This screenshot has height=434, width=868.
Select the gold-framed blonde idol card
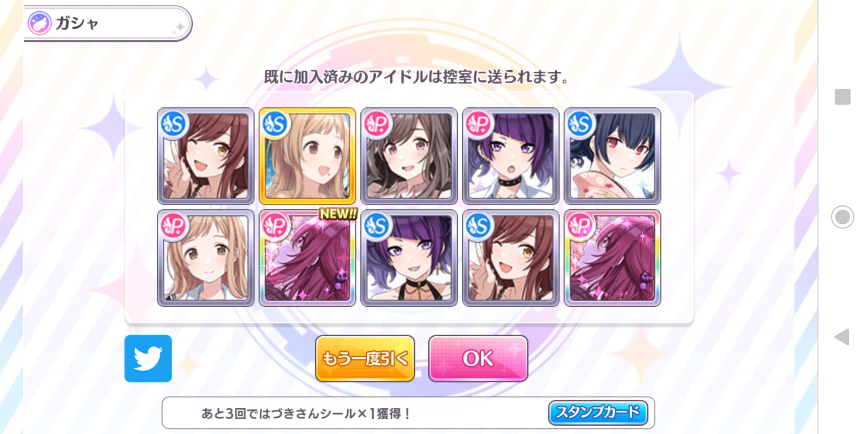point(307,156)
